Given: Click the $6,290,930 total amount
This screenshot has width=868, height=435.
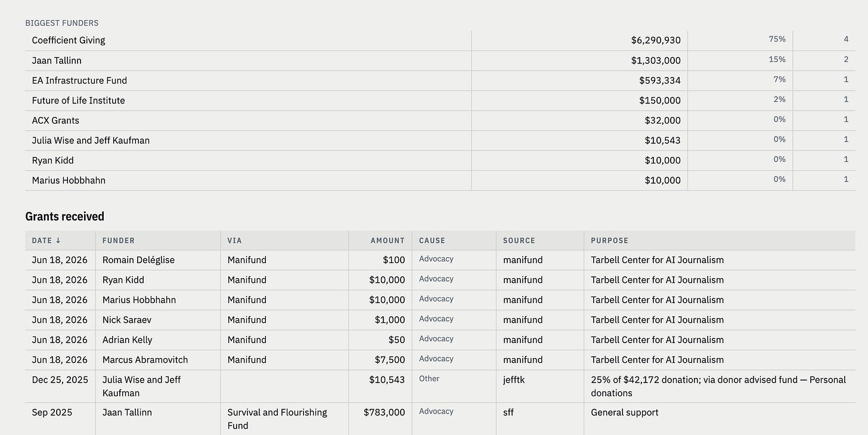Looking at the screenshot, I should (x=656, y=41).
